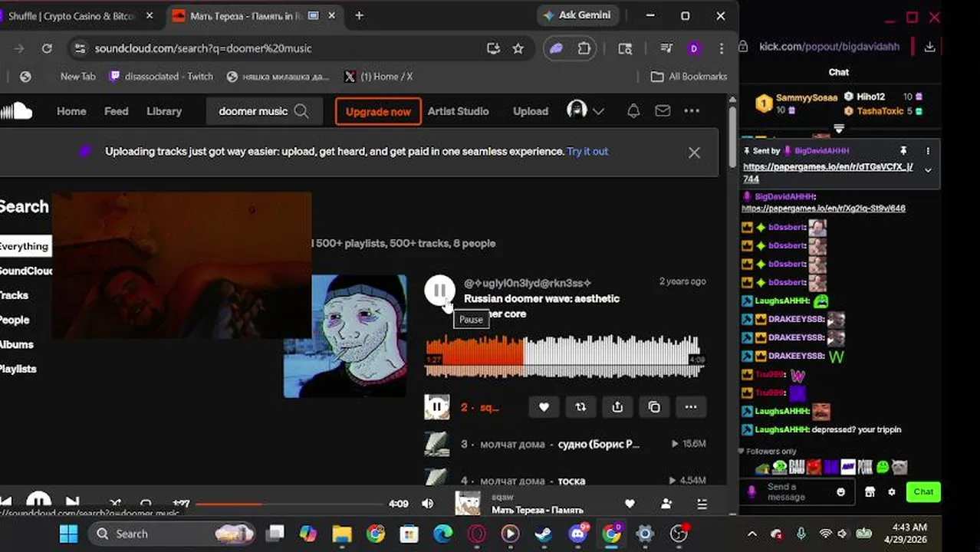Open the Kick chat shop icon
The width and height of the screenshot is (980, 552).
(870, 491)
